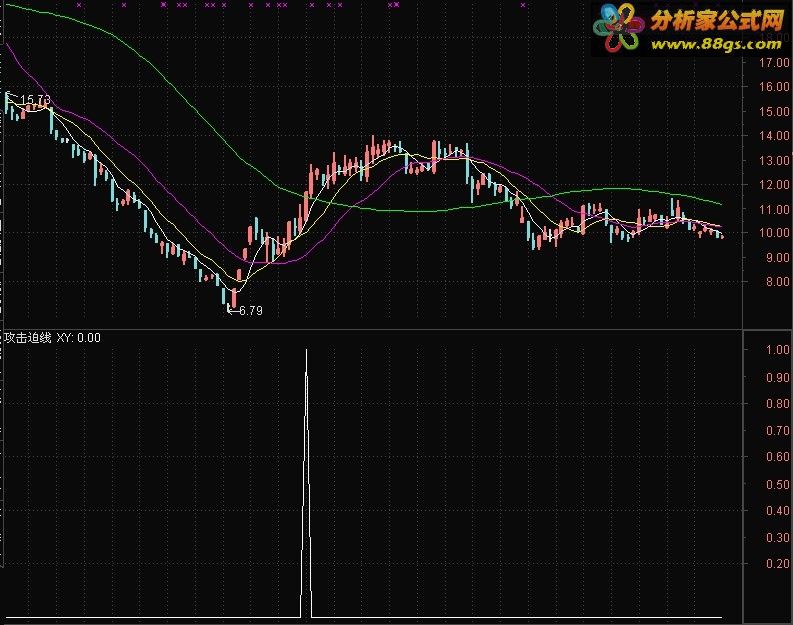Click the 1.00 indicator scale label

coord(777,349)
